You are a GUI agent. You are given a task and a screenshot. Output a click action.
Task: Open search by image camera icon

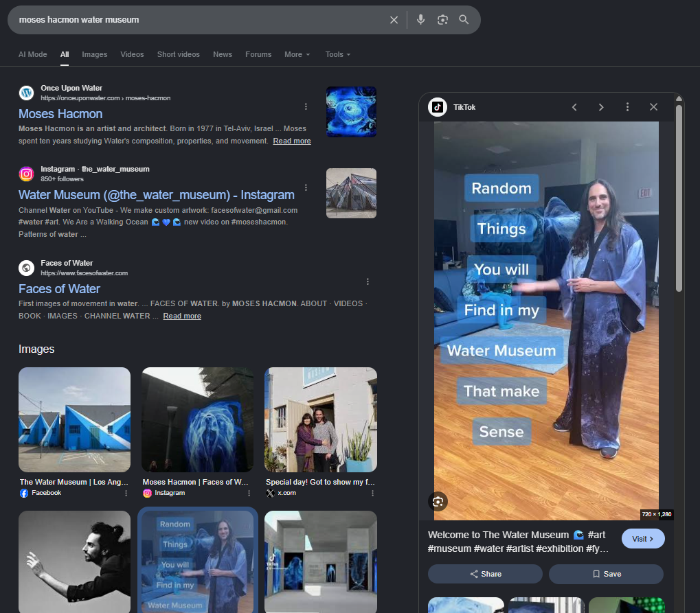point(442,20)
